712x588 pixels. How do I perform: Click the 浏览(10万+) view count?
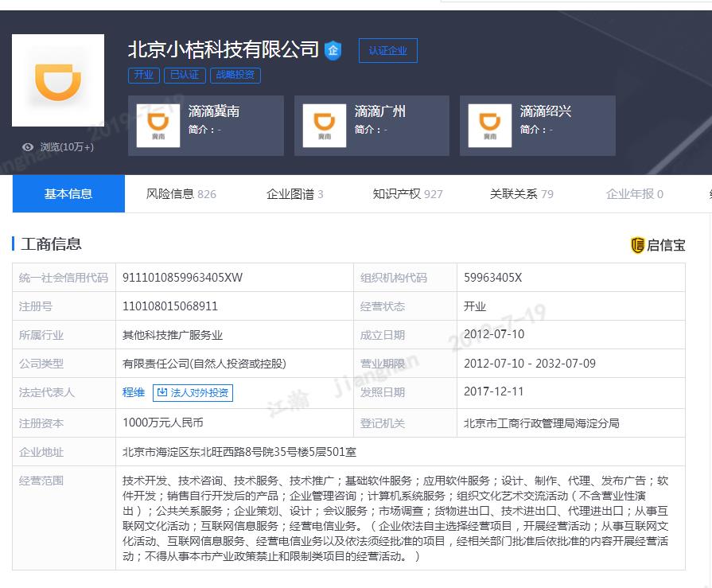click(67, 147)
